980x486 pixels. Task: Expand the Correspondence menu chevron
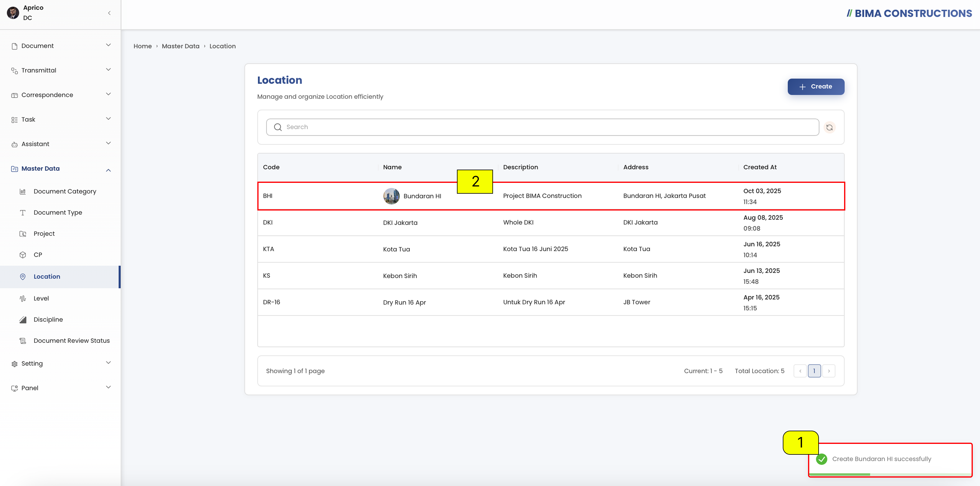(109, 94)
